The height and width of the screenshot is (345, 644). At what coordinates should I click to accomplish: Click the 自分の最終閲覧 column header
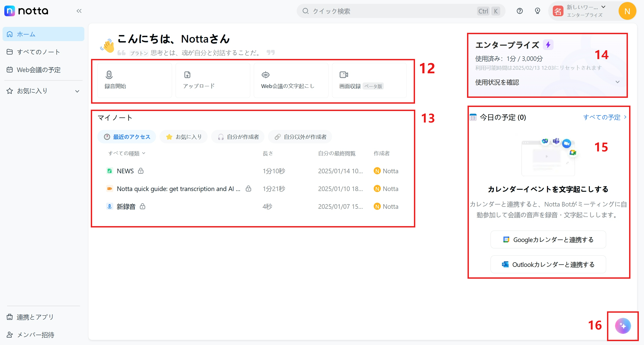tap(337, 153)
